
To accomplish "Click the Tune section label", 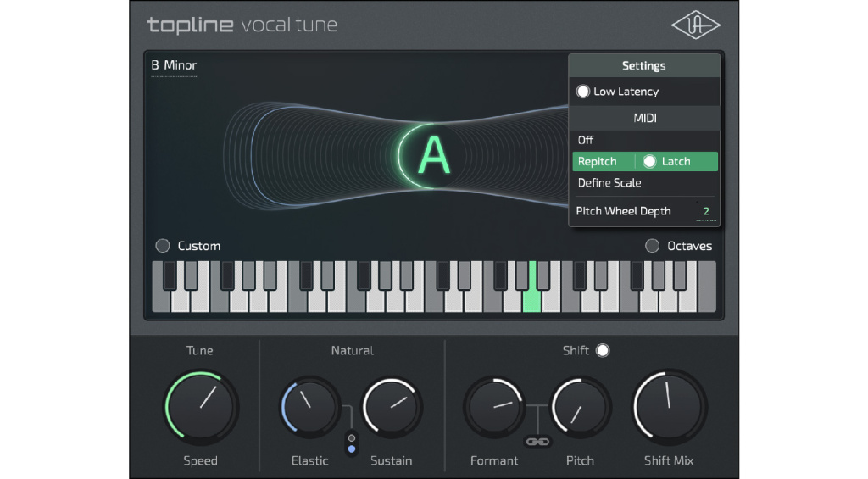I will (200, 350).
